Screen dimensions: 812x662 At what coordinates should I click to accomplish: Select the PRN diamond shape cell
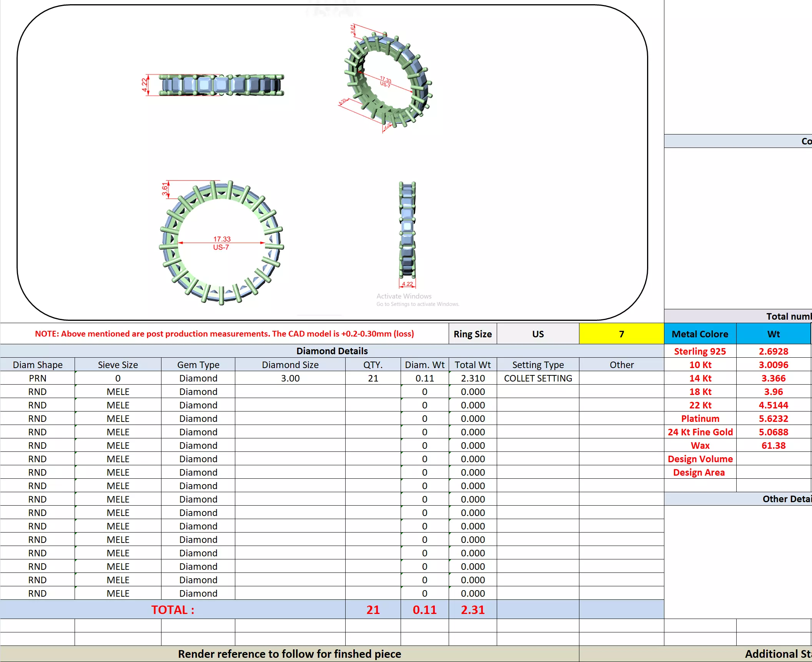point(37,378)
